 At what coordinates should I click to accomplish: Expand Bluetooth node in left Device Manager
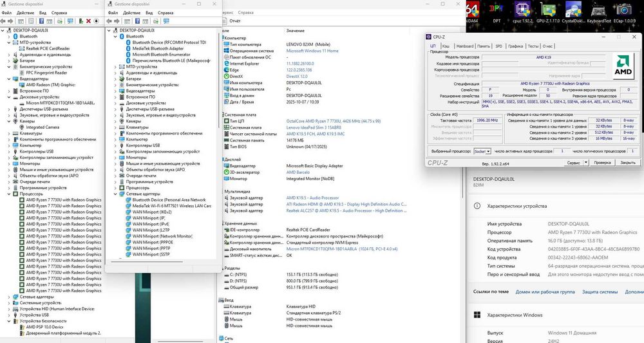click(x=8, y=37)
